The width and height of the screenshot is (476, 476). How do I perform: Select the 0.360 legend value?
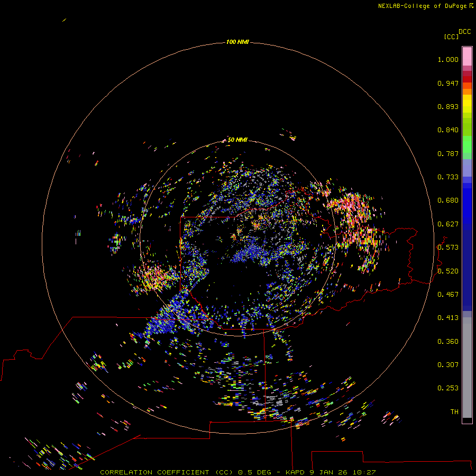click(448, 342)
